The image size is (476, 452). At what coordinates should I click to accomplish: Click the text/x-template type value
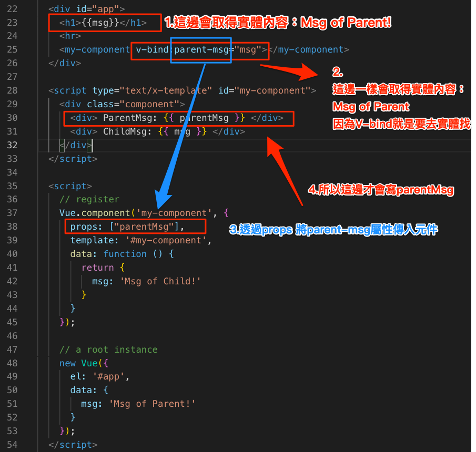166,90
